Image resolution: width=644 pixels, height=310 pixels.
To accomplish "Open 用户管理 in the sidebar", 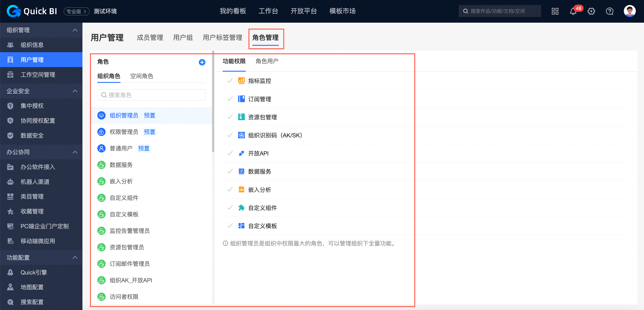I will (x=41, y=60).
